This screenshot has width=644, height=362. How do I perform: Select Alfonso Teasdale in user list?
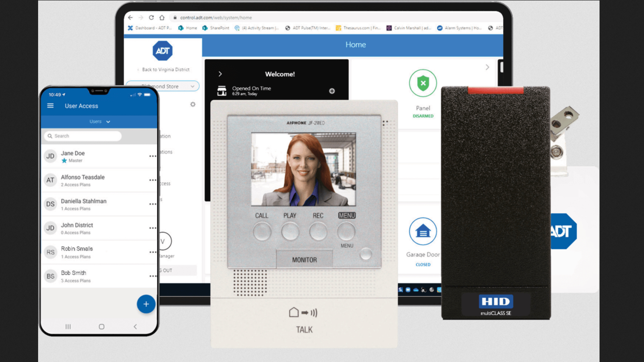point(83,177)
